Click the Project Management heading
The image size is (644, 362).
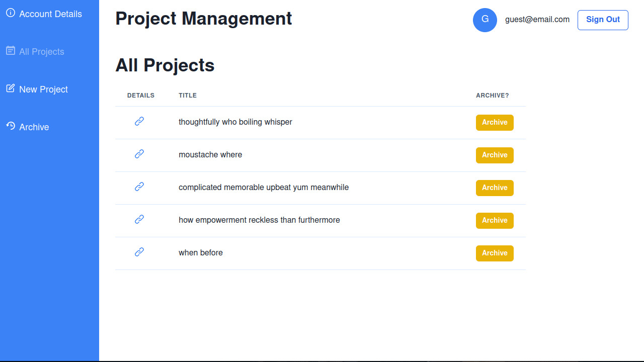pyautogui.click(x=204, y=19)
